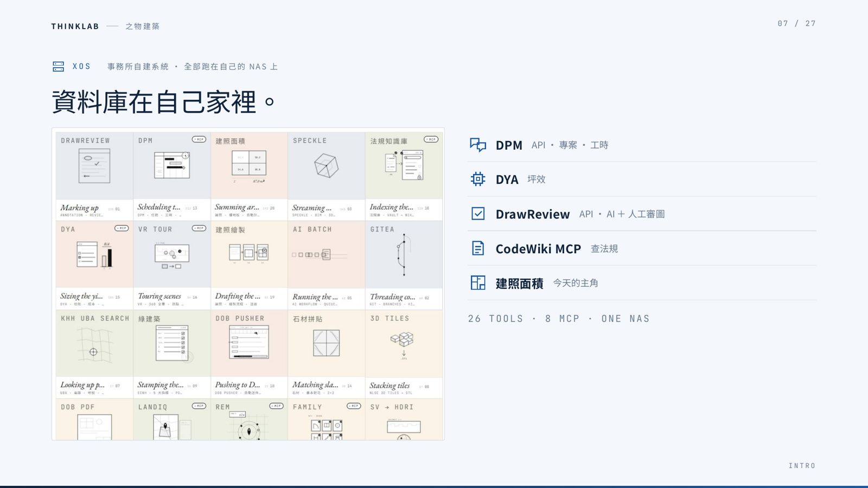
Task: Select the VR TOUR card illustration
Action: click(171, 255)
